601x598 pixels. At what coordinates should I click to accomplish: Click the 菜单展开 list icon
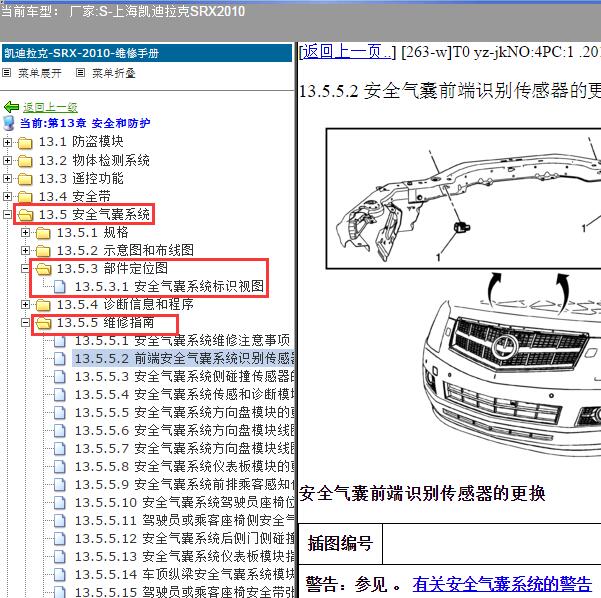tap(7, 72)
